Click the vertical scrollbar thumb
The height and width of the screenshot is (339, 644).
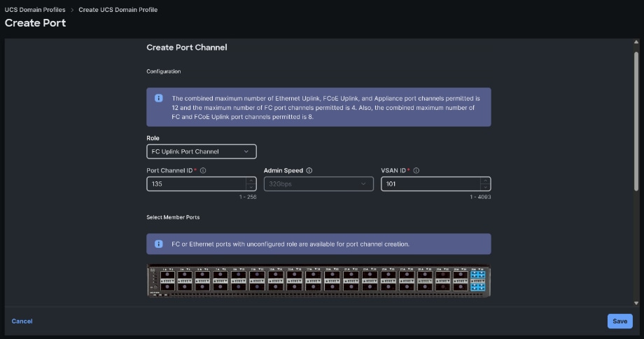coord(636,121)
